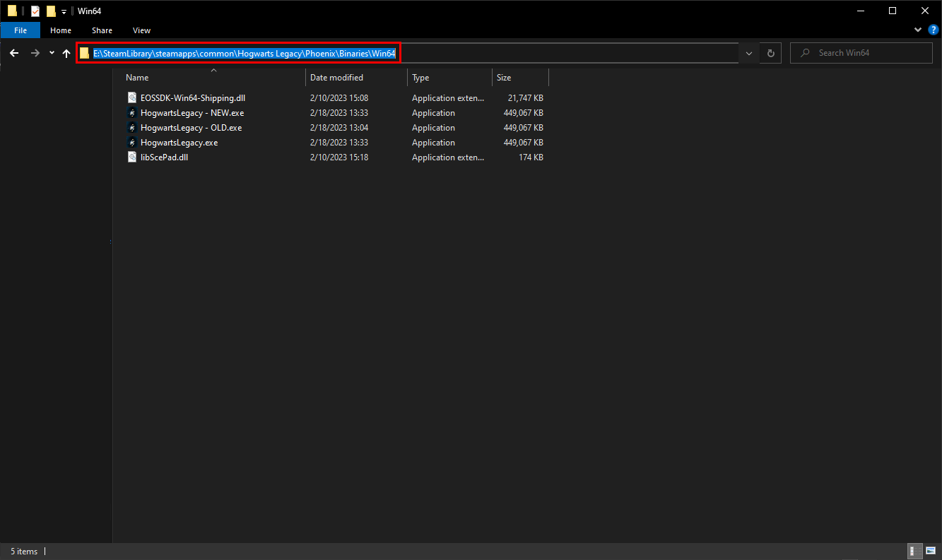942x560 pixels.
Task: Click the Forward navigation arrow
Action: (x=35, y=53)
